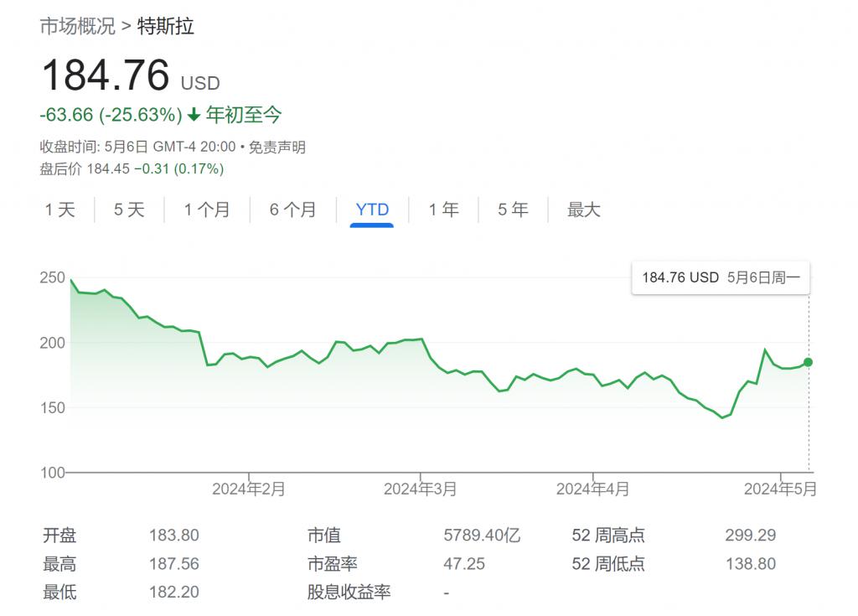
Task: Switch chart to 1 年 range
Action: point(443,210)
